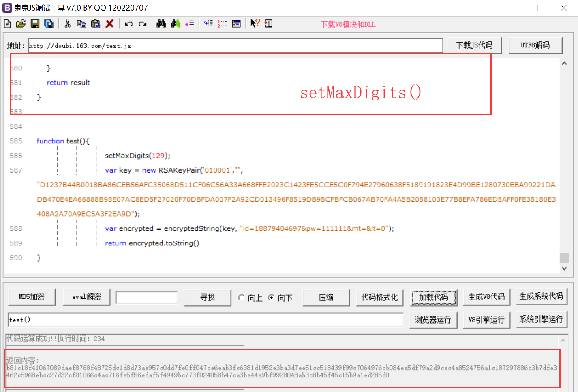Delete using the red X icon
The image size is (578, 392).
[109, 24]
